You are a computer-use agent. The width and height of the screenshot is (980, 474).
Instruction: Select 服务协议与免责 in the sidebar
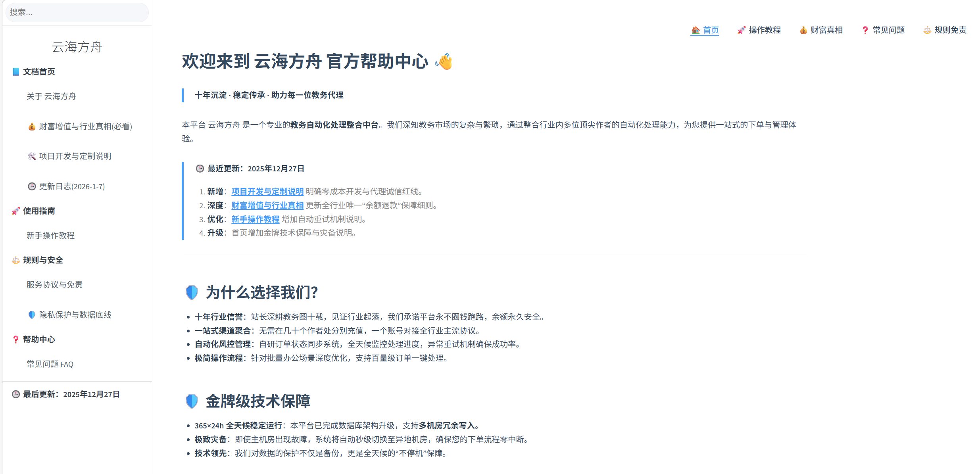coord(54,284)
